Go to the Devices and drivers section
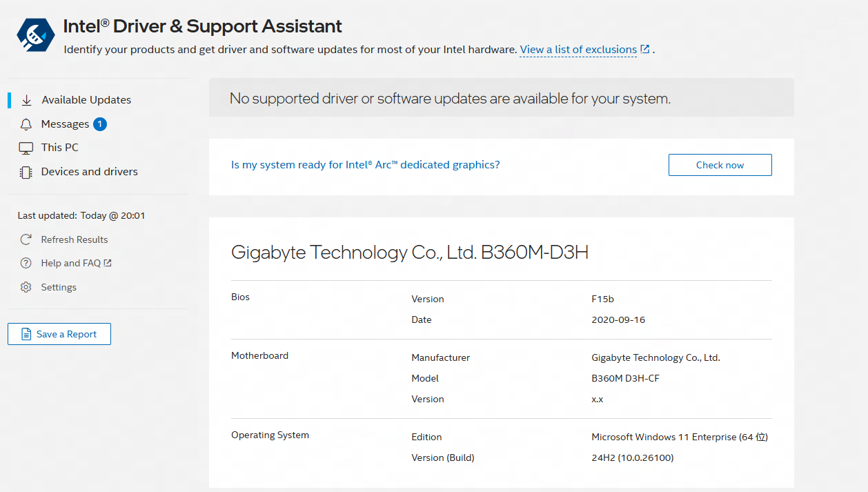 [x=90, y=172]
